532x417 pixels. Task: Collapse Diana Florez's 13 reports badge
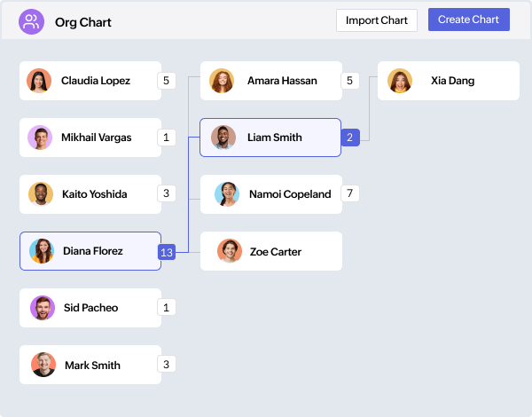click(167, 252)
